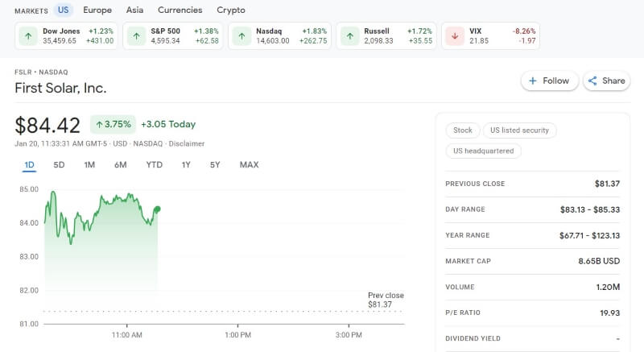Screen dimensions: 644x352
Task: Click the Previous Close value $81.37
Action: (x=607, y=184)
